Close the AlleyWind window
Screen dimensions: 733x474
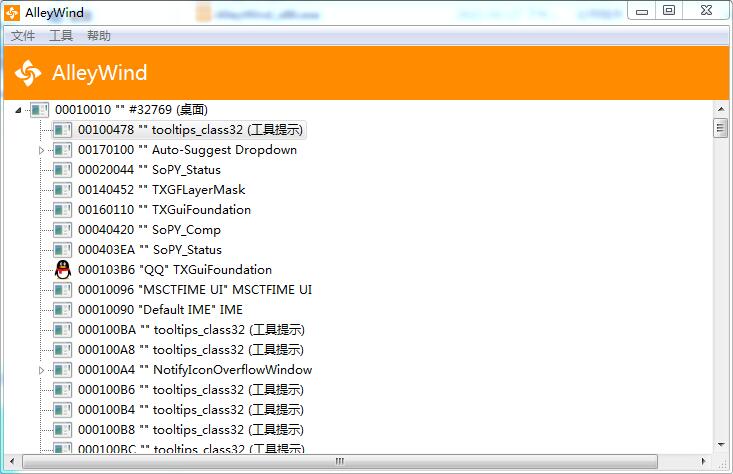tap(706, 10)
